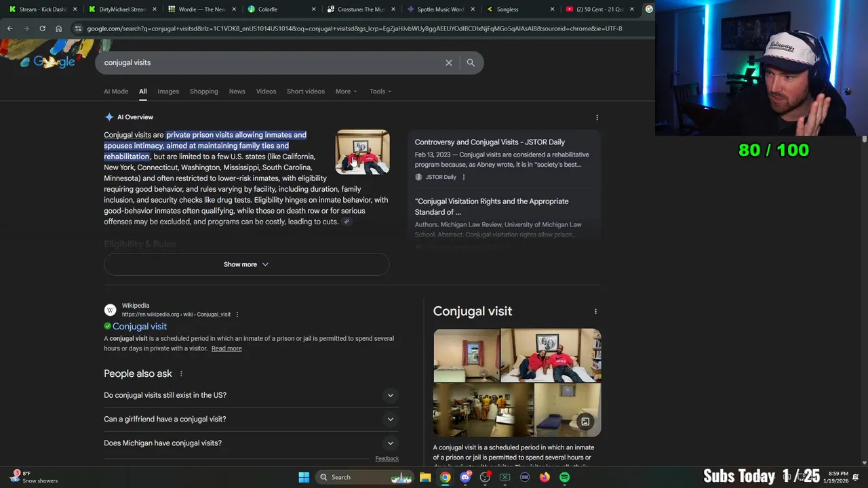Open Discord from the taskbar
The image size is (868, 488).
pos(465,477)
